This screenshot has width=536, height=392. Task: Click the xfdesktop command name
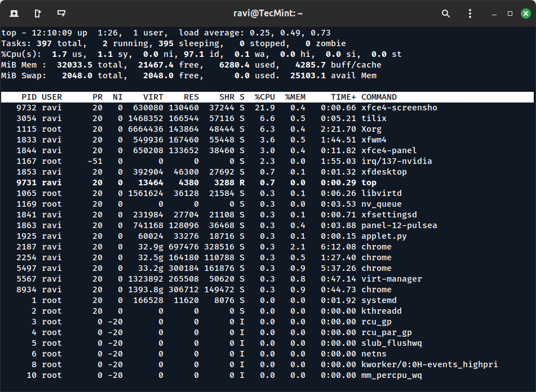384,172
